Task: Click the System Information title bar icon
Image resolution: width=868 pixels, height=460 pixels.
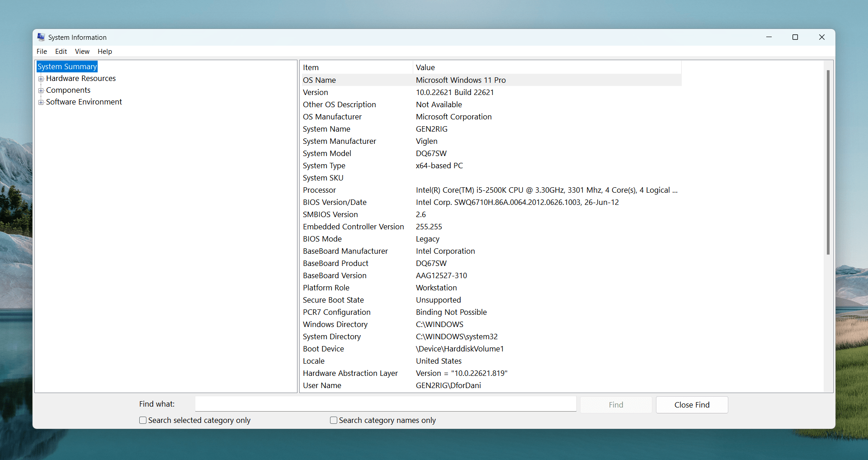Action: (41, 37)
